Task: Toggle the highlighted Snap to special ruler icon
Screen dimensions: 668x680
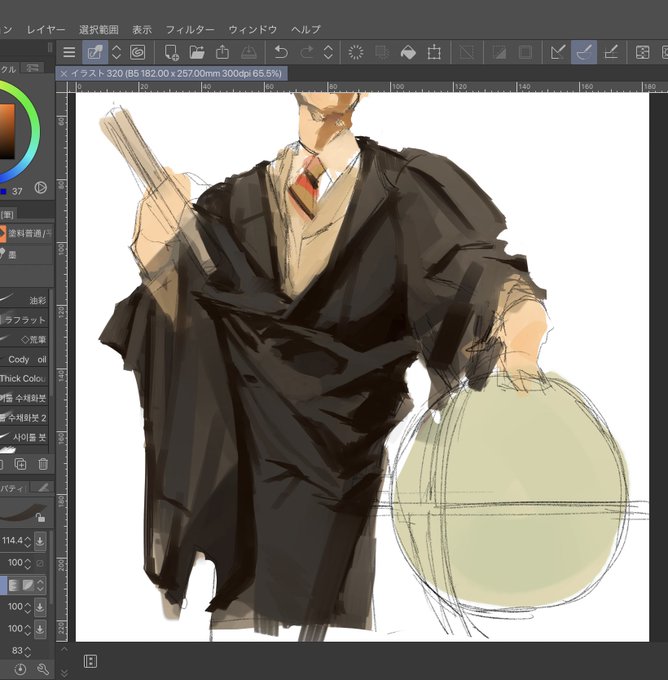Action: click(584, 52)
